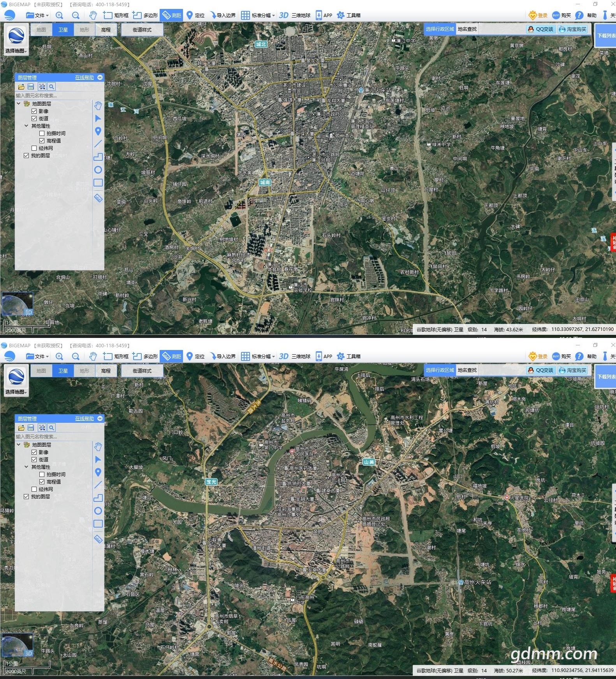
Task: Click 导入边界 import boundary in bottom toolbar
Action: coord(223,356)
